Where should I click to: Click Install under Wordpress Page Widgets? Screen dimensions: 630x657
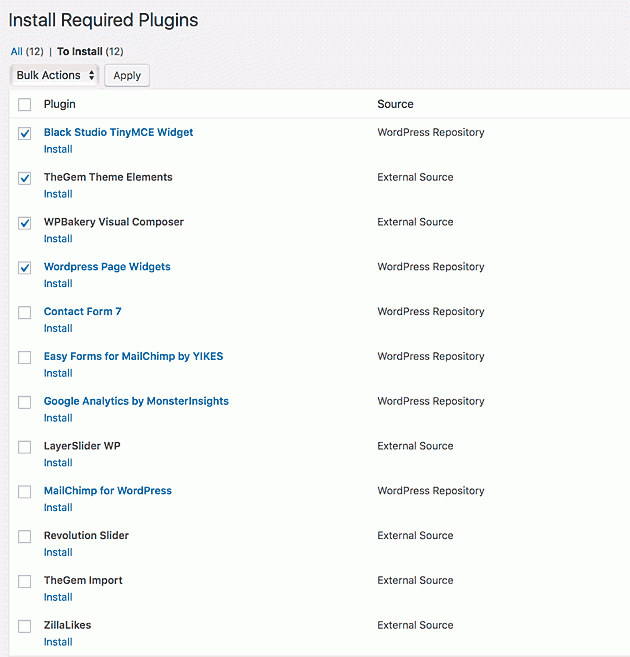(x=58, y=284)
